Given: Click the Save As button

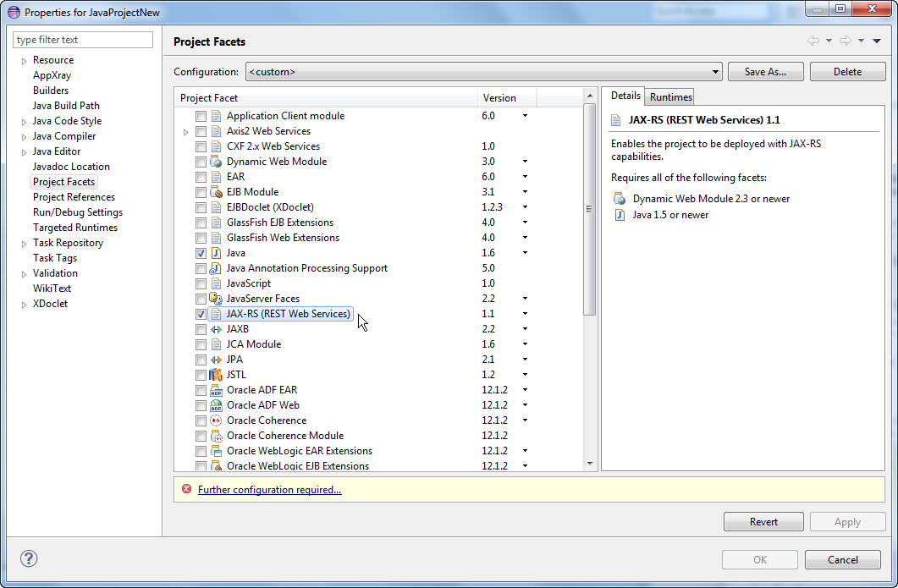Looking at the screenshot, I should pyautogui.click(x=765, y=71).
